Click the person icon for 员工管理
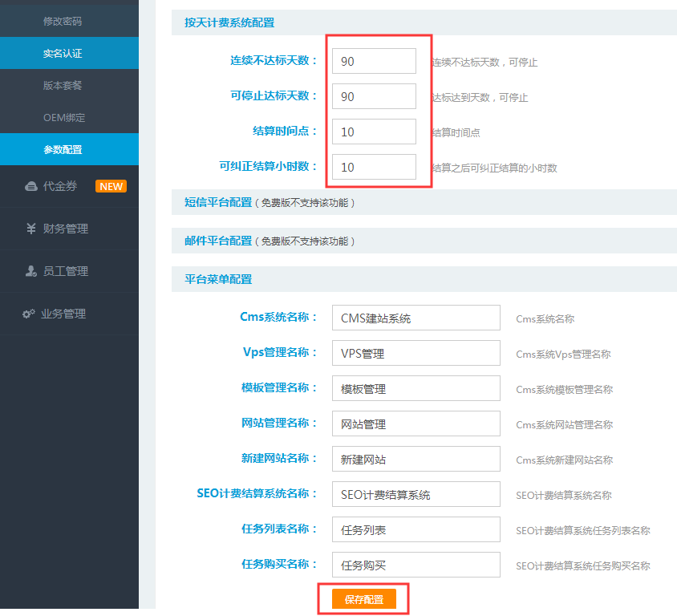677x616 pixels. tap(30, 271)
